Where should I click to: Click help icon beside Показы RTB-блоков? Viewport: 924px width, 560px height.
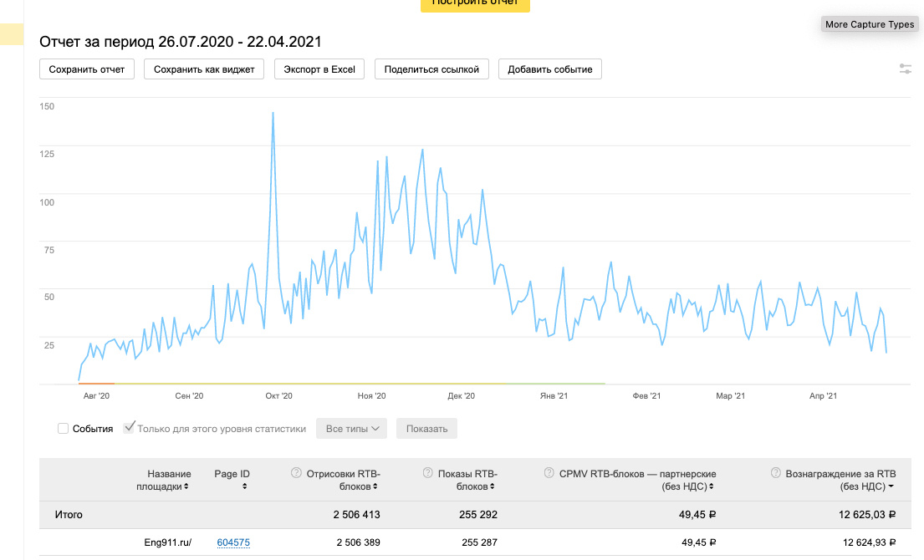[428, 473]
